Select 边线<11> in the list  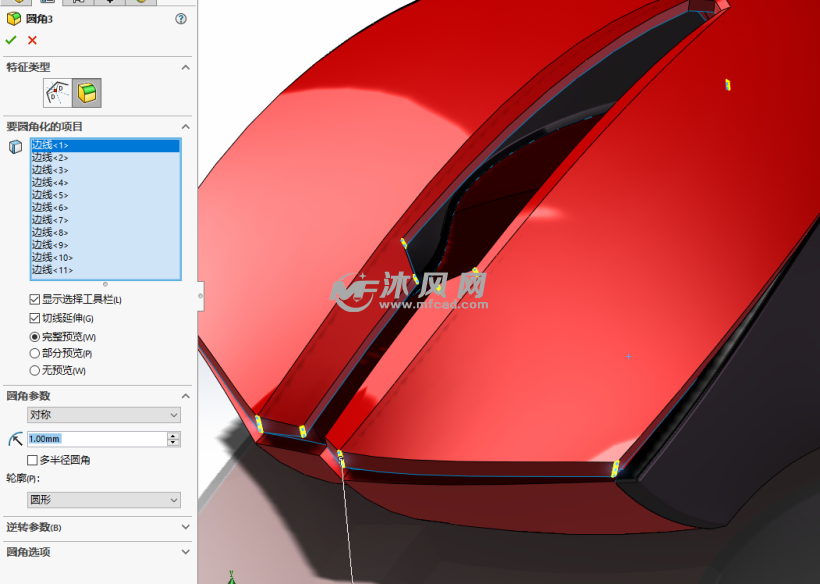pos(105,270)
